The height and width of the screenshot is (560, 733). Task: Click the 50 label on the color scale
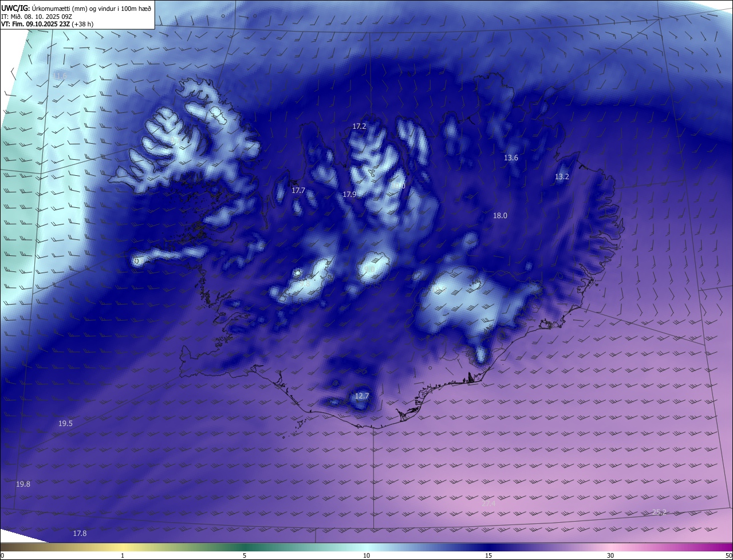[x=728, y=555]
